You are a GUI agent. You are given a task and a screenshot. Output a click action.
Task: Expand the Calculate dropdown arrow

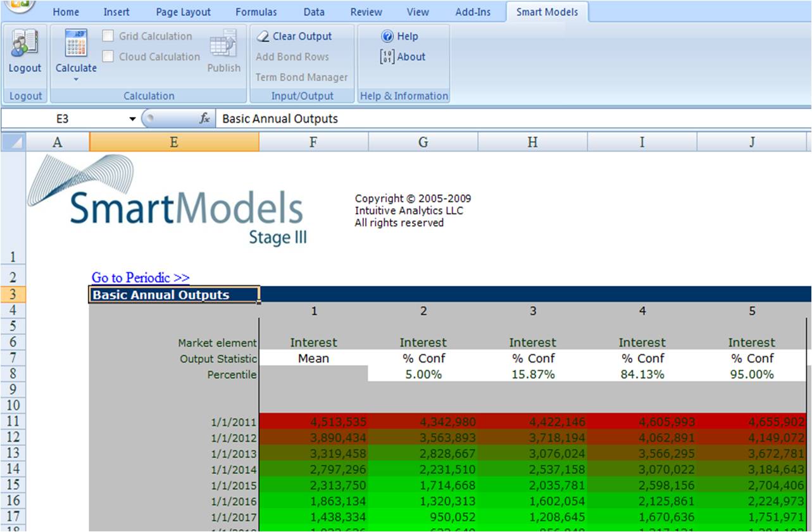click(x=76, y=80)
